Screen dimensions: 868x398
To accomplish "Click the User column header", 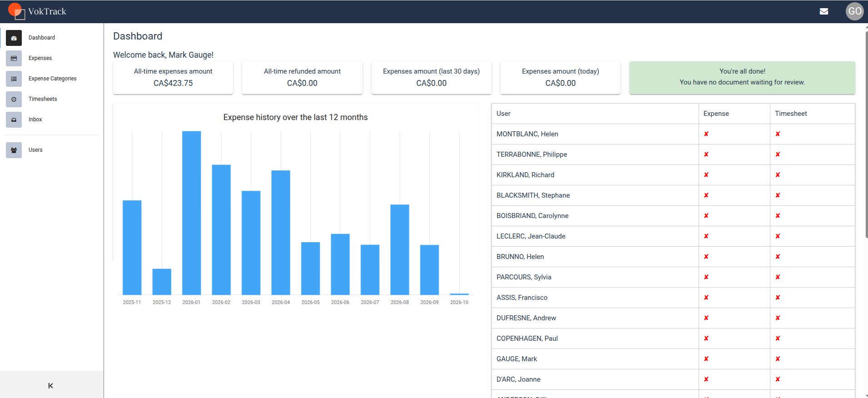I will [x=595, y=114].
